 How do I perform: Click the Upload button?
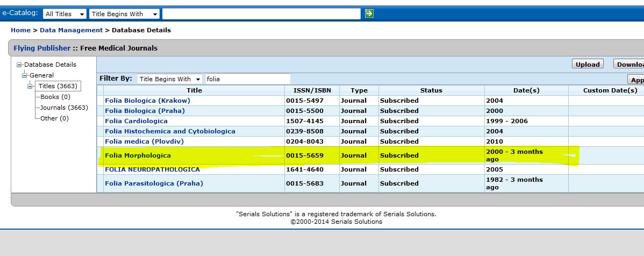(x=588, y=64)
